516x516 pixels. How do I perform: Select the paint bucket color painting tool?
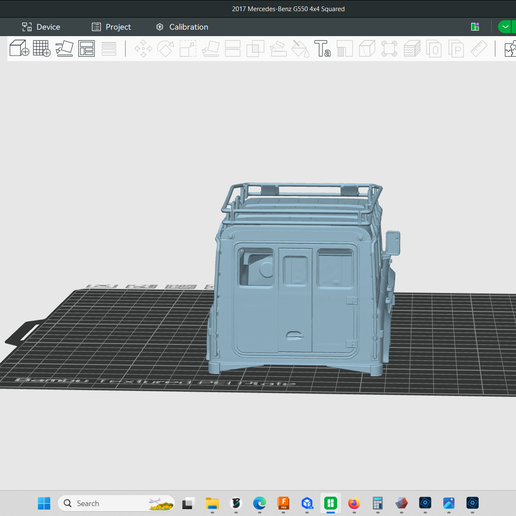coord(300,49)
